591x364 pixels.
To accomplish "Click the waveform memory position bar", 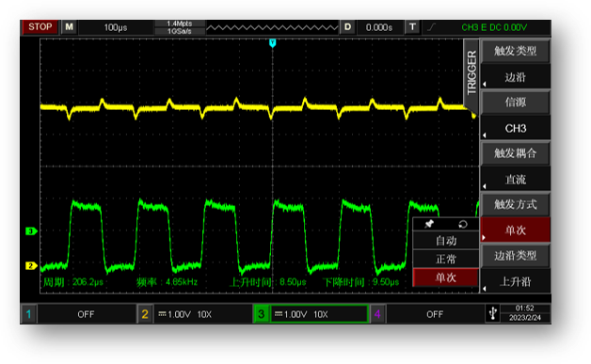I will pos(272,27).
